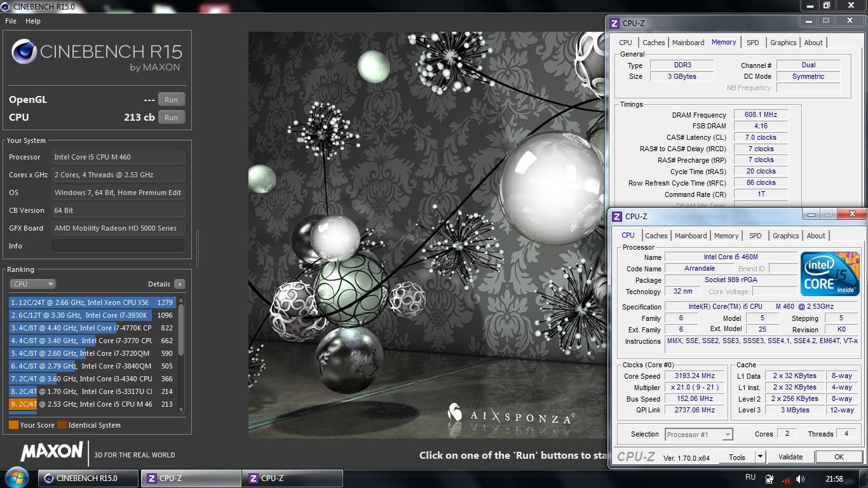
Task: Click the AIXSPONZA logo in render
Action: pos(511,414)
